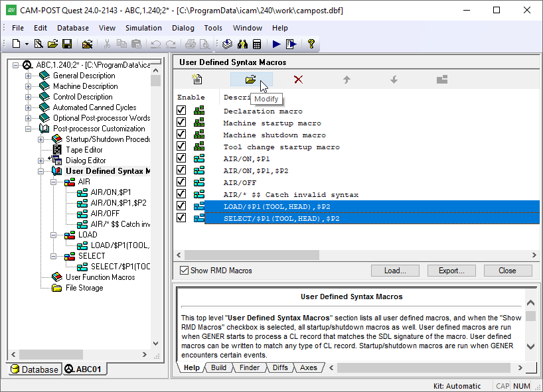Expand the Machine Description tree node

tap(28, 86)
